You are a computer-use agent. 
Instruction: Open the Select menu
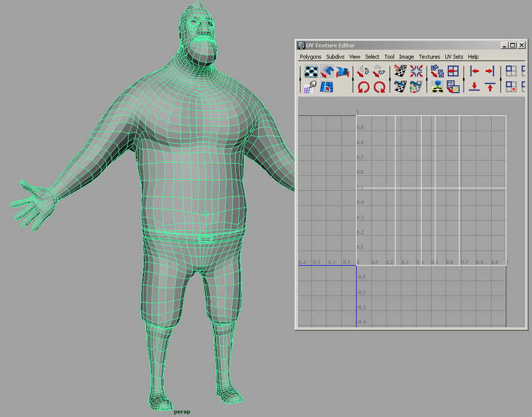click(x=372, y=57)
